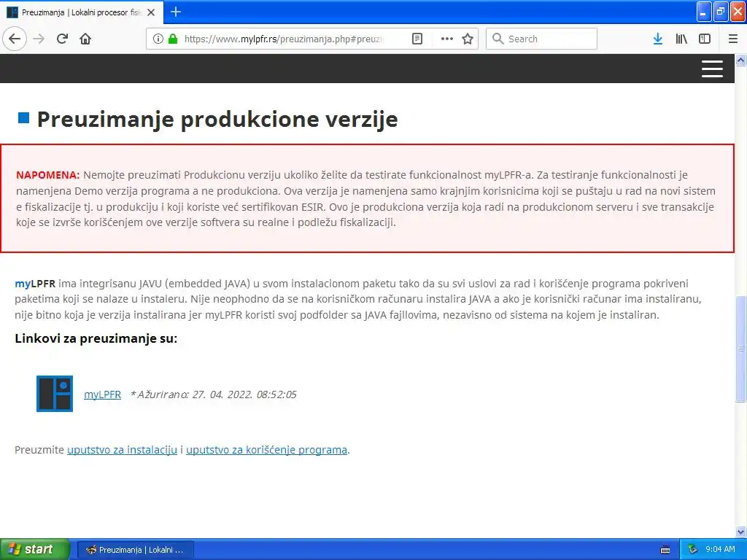Open page actions three-dot menu

coord(447,39)
